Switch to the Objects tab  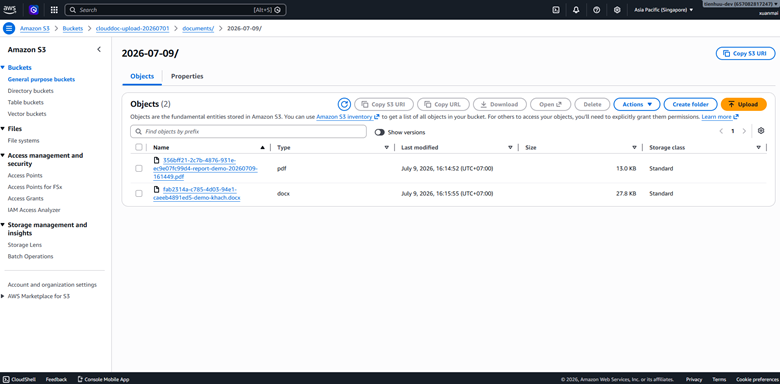142,76
